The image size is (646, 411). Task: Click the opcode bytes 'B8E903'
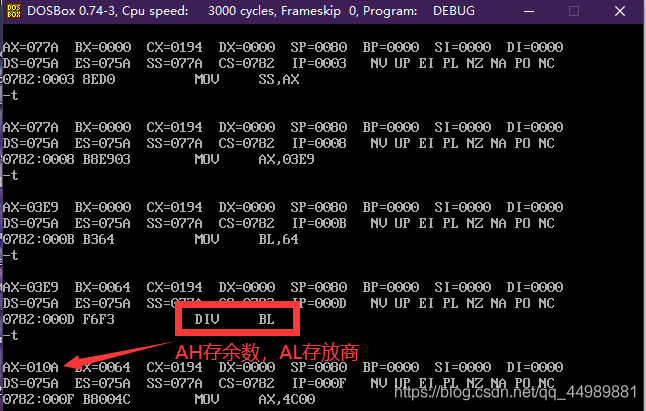coord(107,159)
